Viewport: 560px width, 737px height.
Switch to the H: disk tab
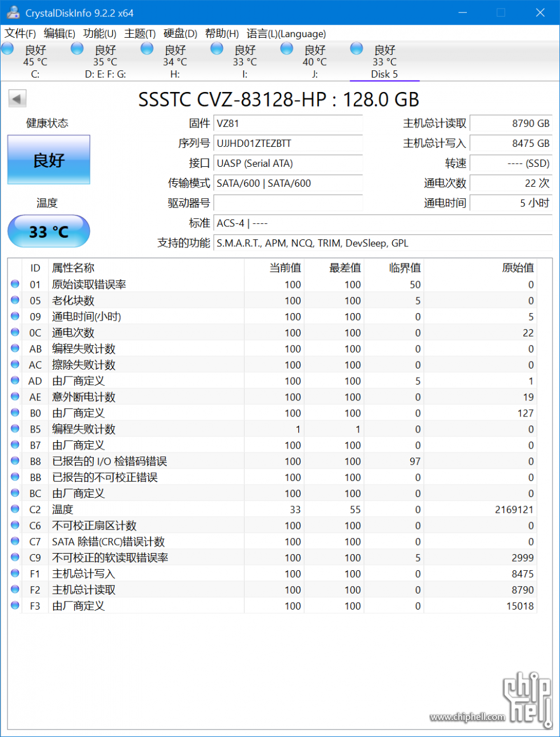tap(175, 62)
